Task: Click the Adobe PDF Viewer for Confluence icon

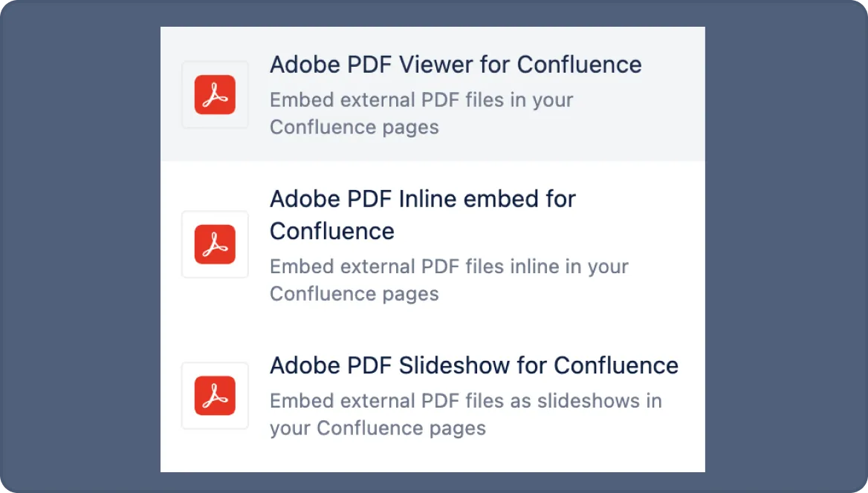Action: [215, 94]
